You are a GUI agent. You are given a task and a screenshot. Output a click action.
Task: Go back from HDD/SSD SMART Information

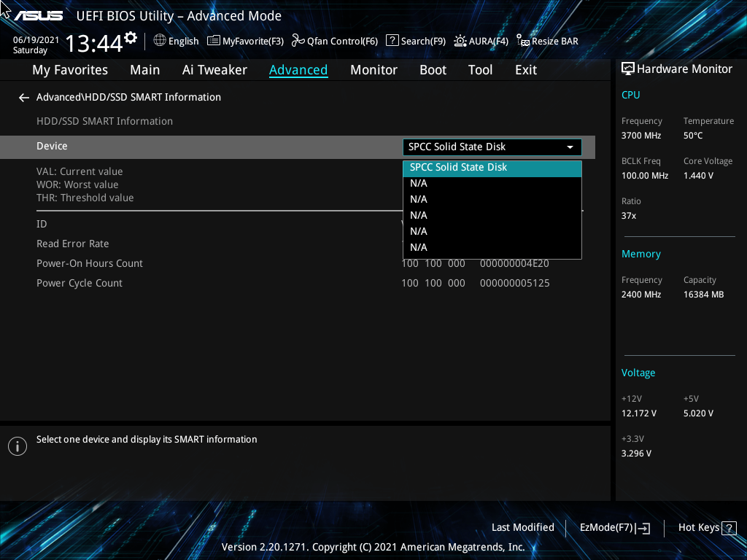click(x=23, y=97)
